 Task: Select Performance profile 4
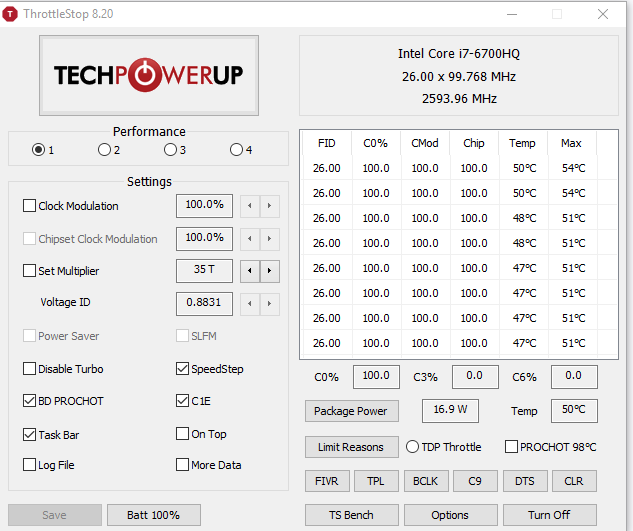(236, 150)
